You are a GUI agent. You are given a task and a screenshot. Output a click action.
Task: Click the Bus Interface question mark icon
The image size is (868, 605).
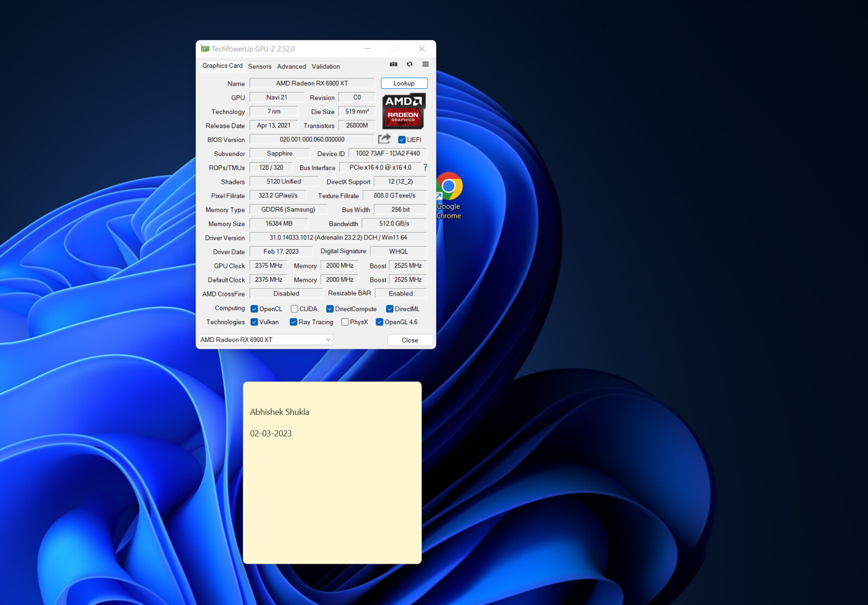tap(425, 168)
